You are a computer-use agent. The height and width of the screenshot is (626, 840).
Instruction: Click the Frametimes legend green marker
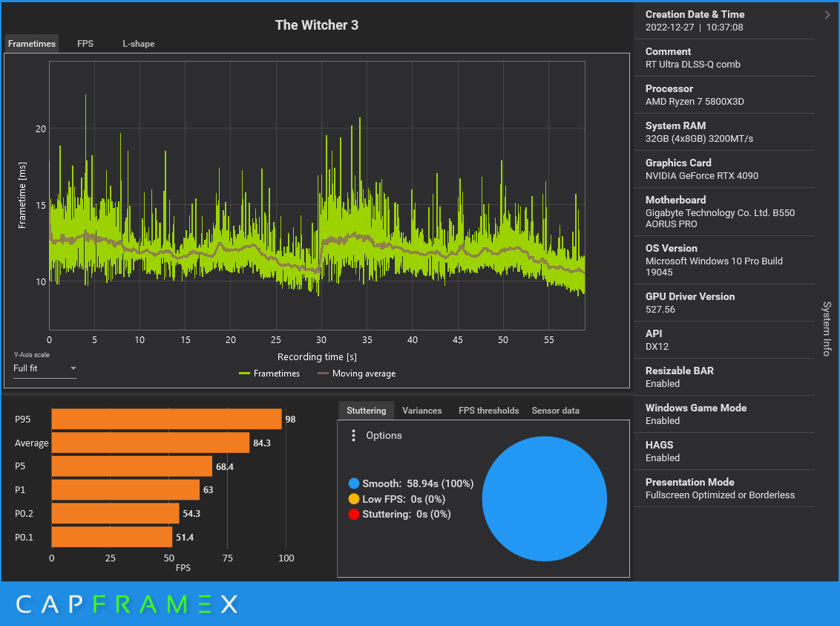[x=244, y=374]
